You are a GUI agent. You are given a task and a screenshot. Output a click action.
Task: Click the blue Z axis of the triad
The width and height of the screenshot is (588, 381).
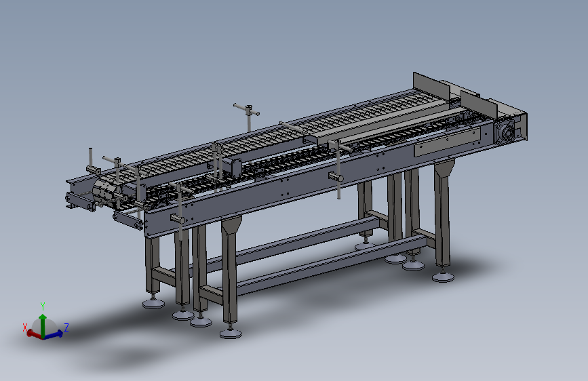point(53,334)
